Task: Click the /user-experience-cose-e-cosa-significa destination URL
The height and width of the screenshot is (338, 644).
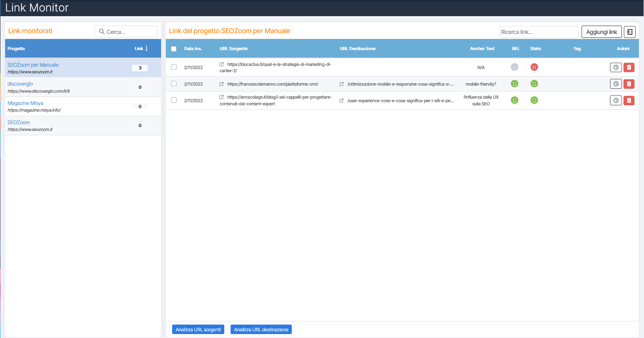Action: [x=401, y=101]
